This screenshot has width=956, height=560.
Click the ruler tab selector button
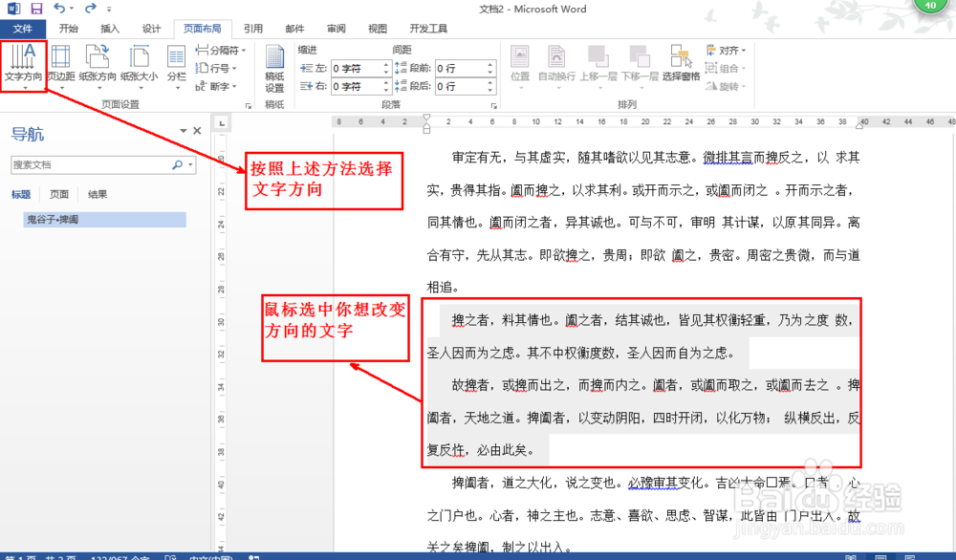tap(222, 123)
